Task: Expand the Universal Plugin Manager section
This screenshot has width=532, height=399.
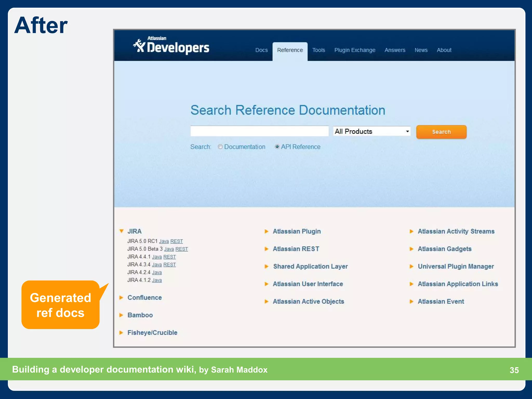Action: coord(411,267)
